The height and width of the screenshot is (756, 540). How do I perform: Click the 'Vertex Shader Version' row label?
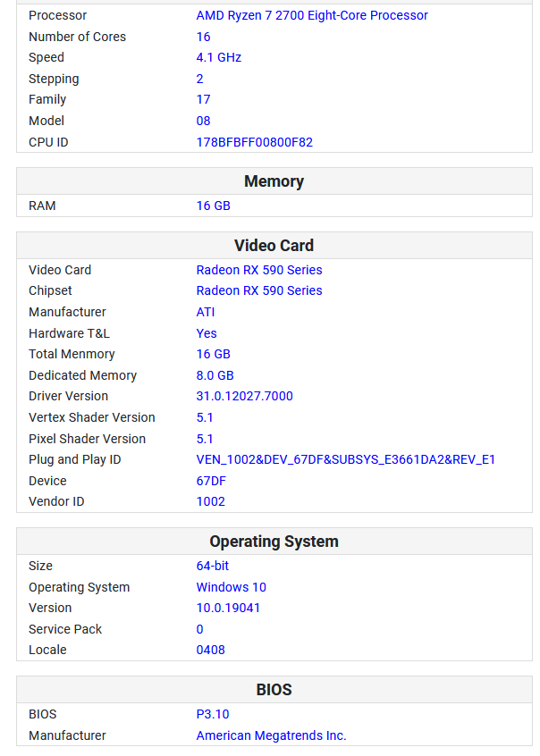pos(92,417)
